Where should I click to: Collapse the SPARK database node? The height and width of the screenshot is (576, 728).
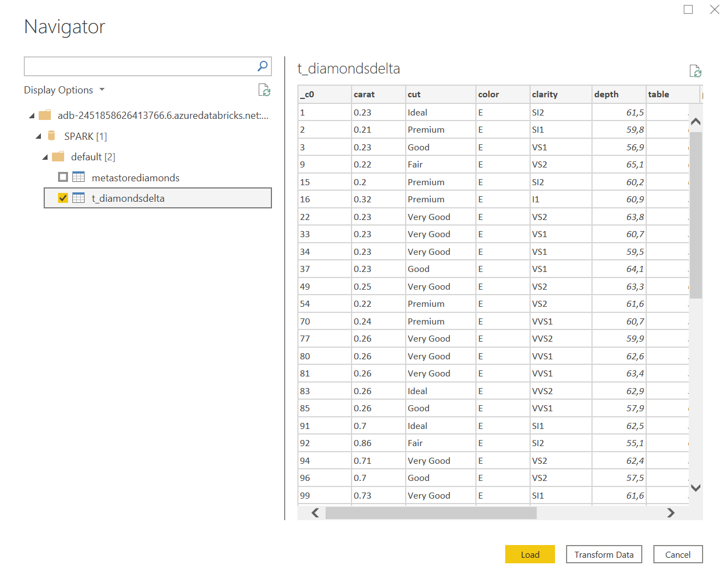[x=38, y=135]
